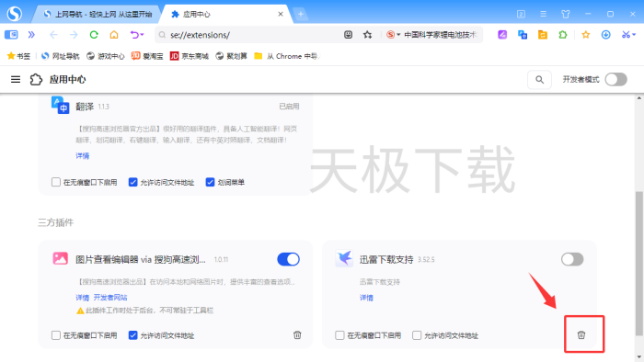The image size is (644, 362).
Task: Disable the 图片查看编辑器 extension toggle
Action: [288, 259]
